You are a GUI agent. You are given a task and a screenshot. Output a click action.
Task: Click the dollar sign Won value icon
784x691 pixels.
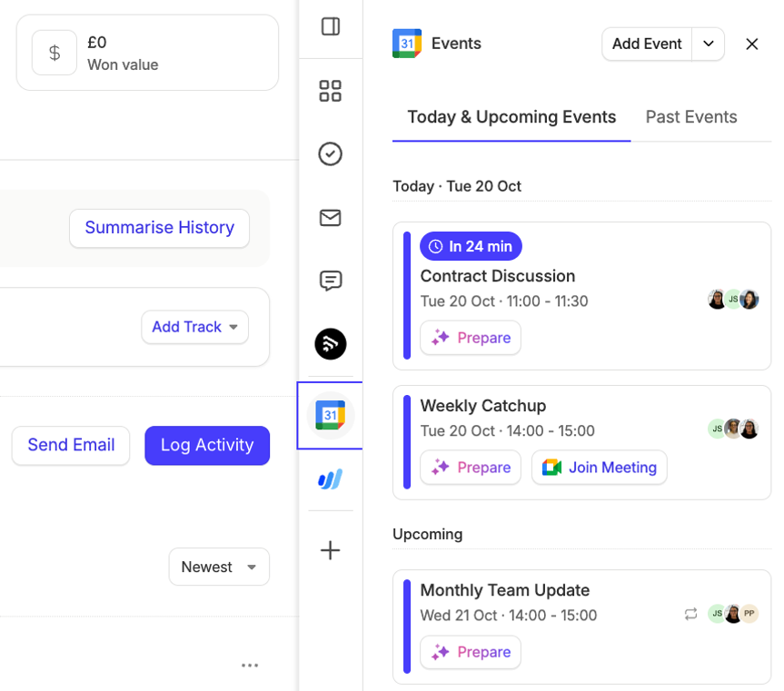point(55,53)
